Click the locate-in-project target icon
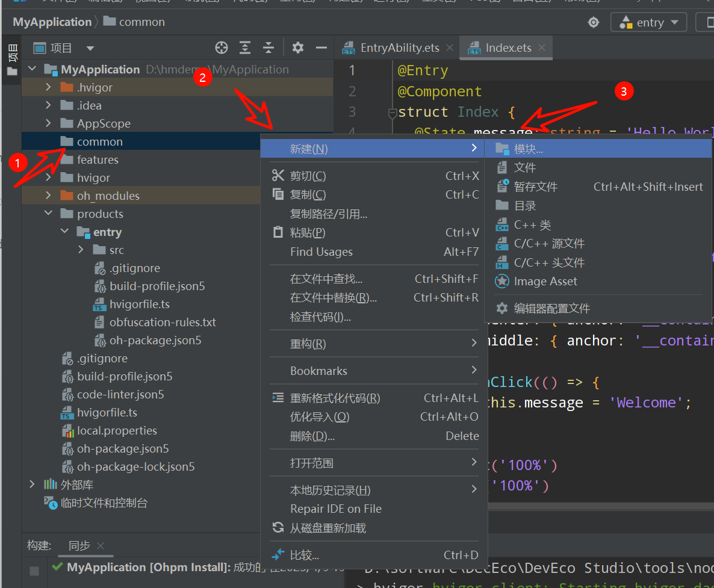The image size is (714, 588). click(x=222, y=48)
